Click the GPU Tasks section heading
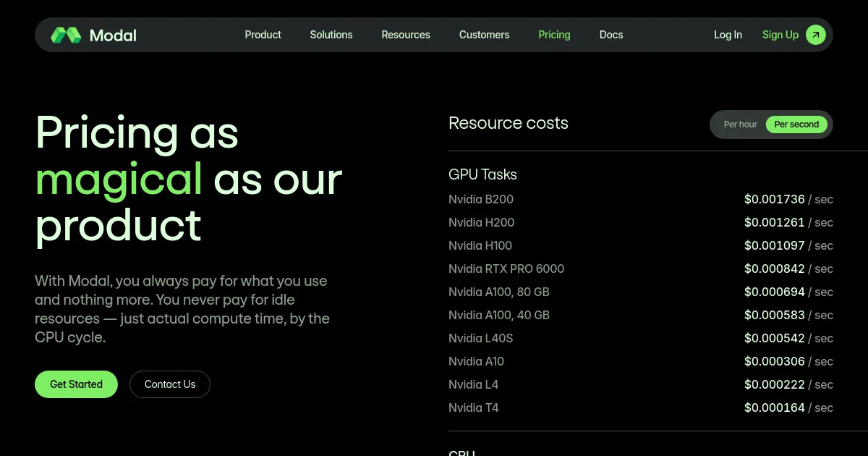 pos(482,174)
